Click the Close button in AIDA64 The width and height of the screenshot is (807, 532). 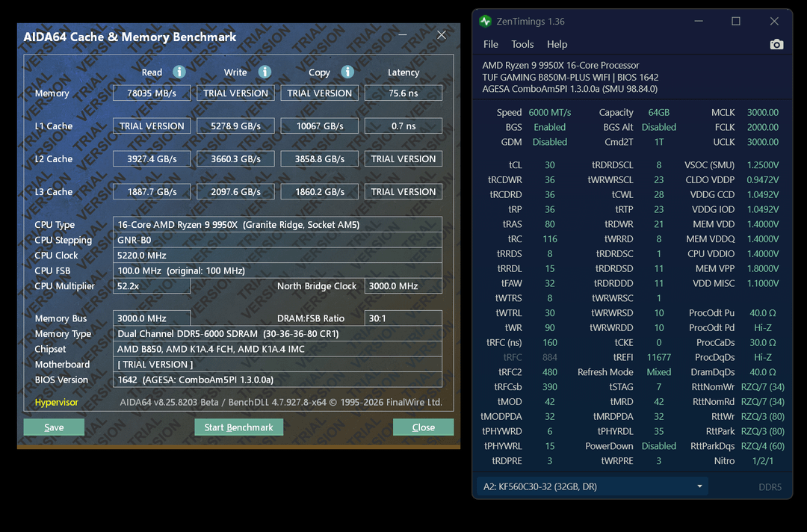pyautogui.click(x=423, y=427)
